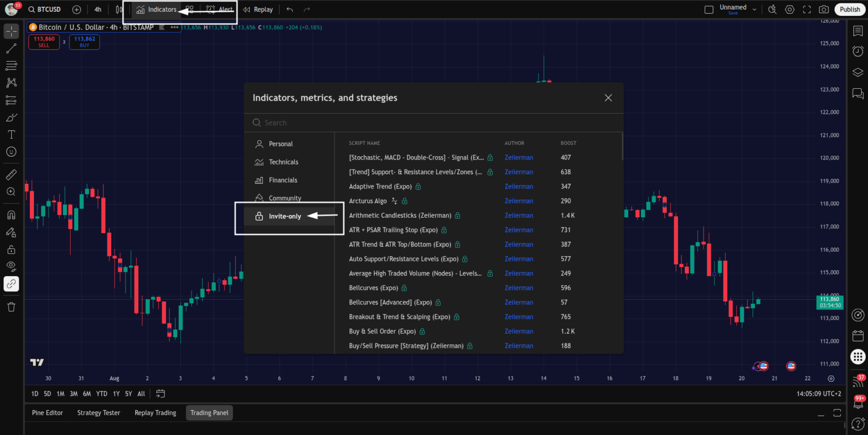Select the Fibonacci retracement tool
This screenshot has width=868, height=435.
(x=11, y=66)
